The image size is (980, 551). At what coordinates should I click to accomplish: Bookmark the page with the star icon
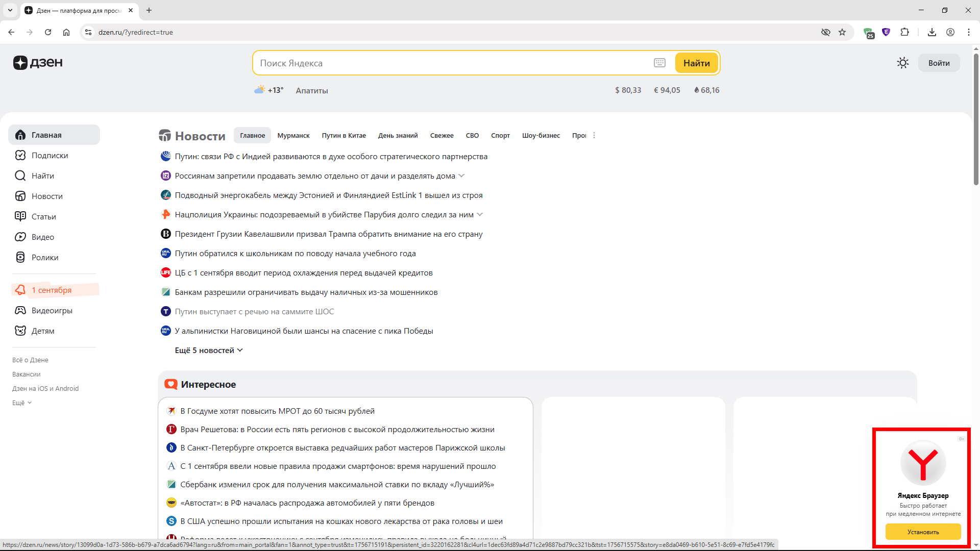coord(843,32)
